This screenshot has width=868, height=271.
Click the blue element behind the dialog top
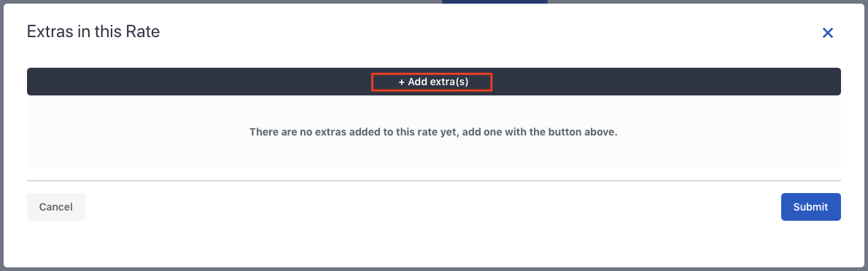495,1
